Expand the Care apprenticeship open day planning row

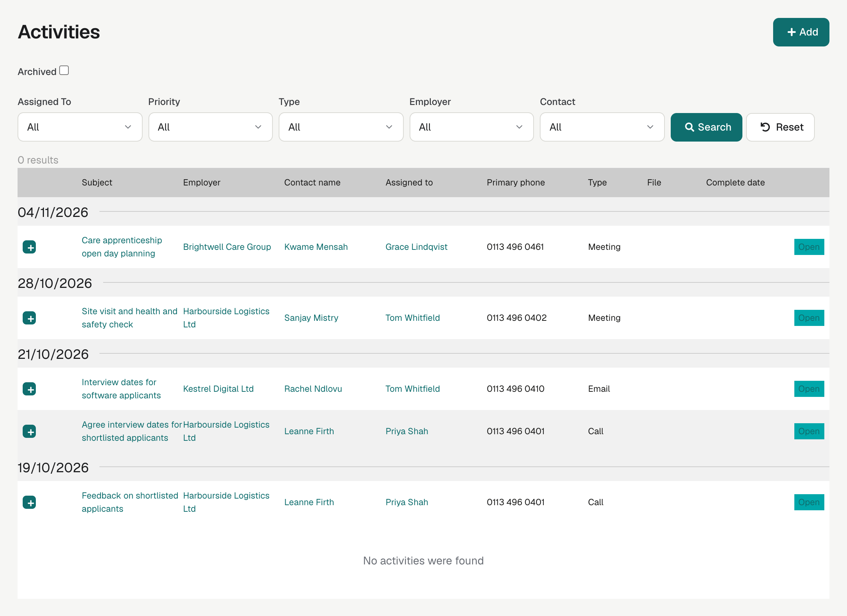[29, 247]
